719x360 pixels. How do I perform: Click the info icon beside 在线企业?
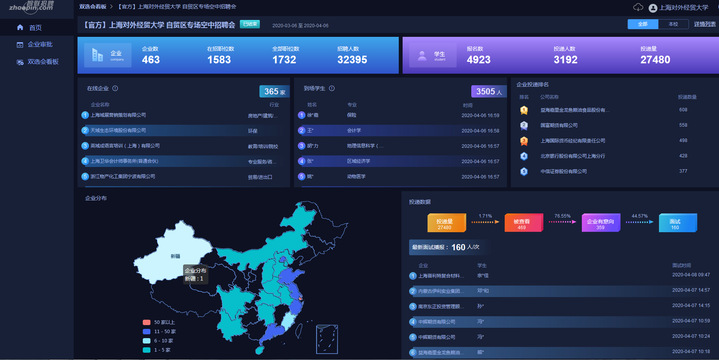[115, 88]
